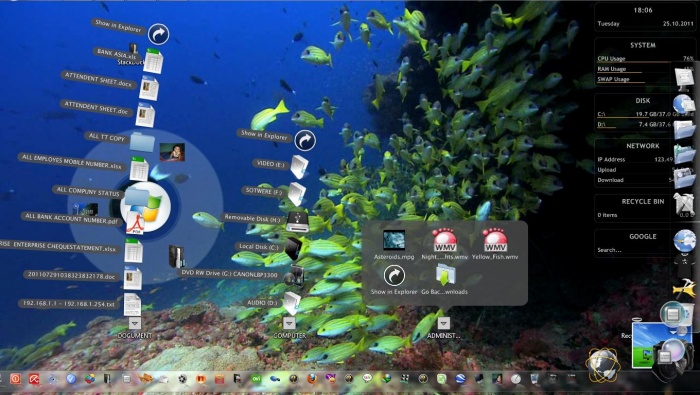Collapse the COMPUTER stack arrow
This screenshot has width=700, height=395.
pyautogui.click(x=289, y=323)
